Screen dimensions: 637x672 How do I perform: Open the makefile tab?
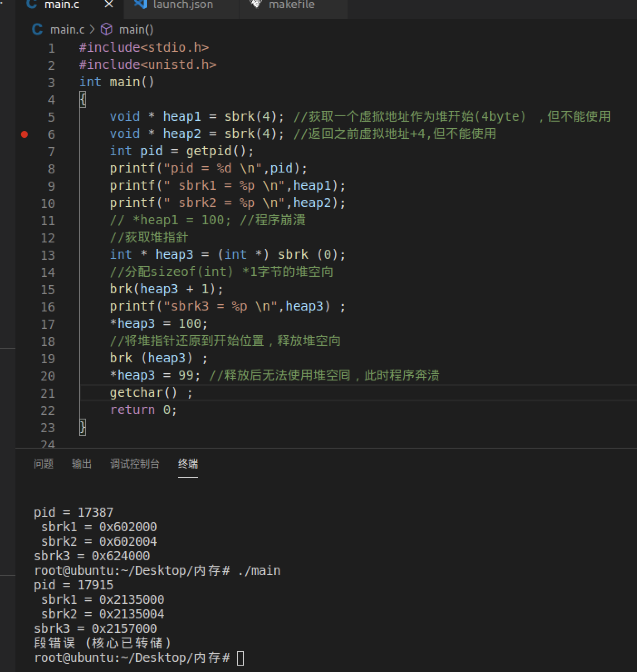tap(294, 5)
